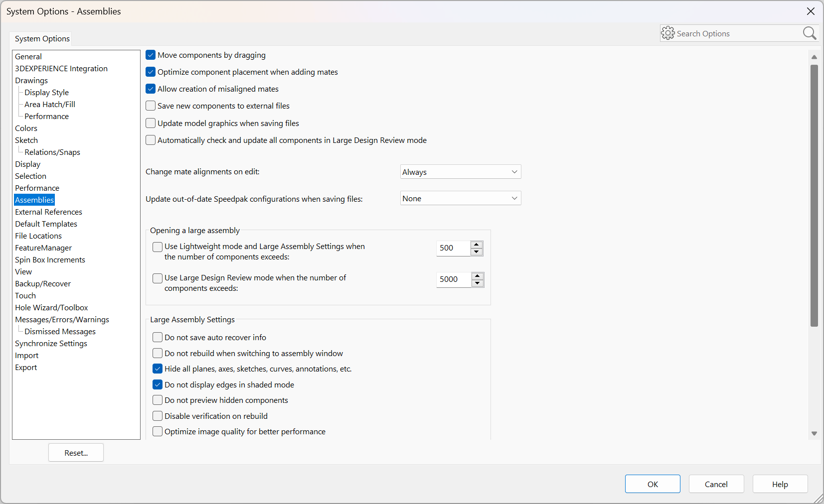The image size is (824, 504).
Task: Open File Locations category
Action: tap(38, 236)
